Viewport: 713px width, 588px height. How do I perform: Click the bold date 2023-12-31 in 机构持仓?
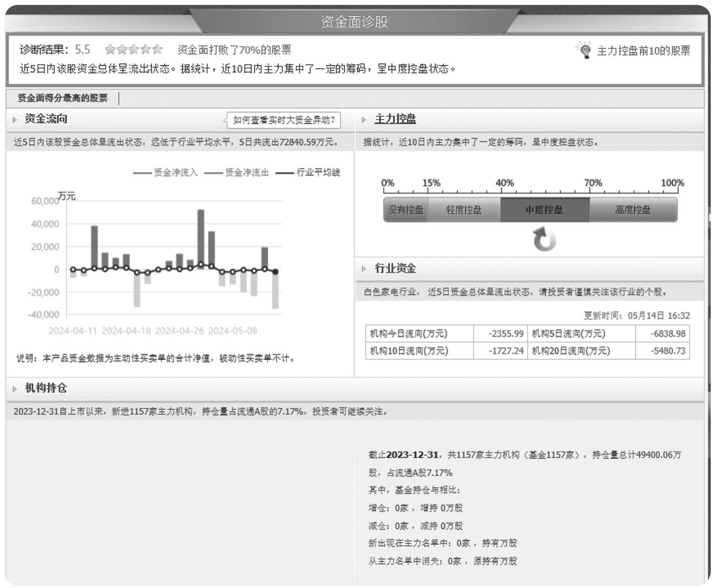412,455
